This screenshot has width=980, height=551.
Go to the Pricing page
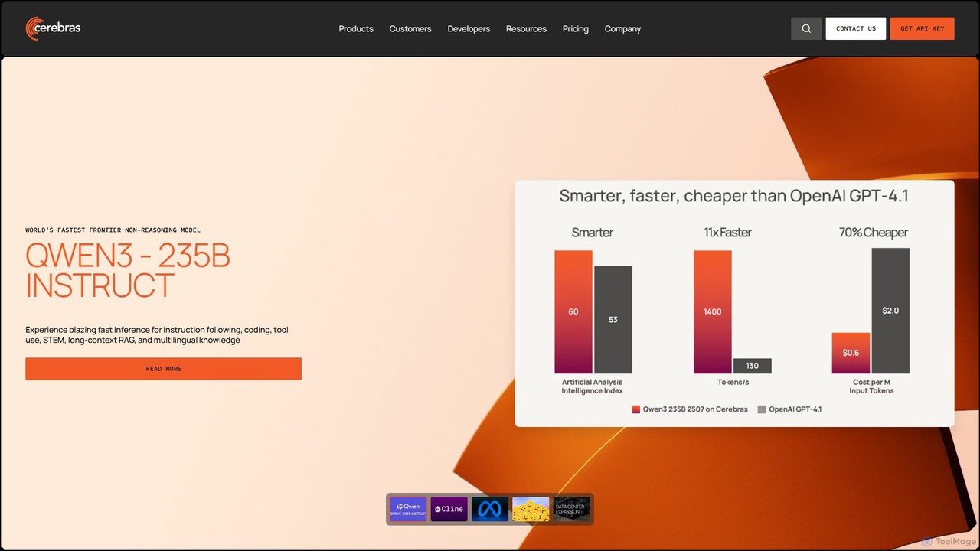(576, 29)
